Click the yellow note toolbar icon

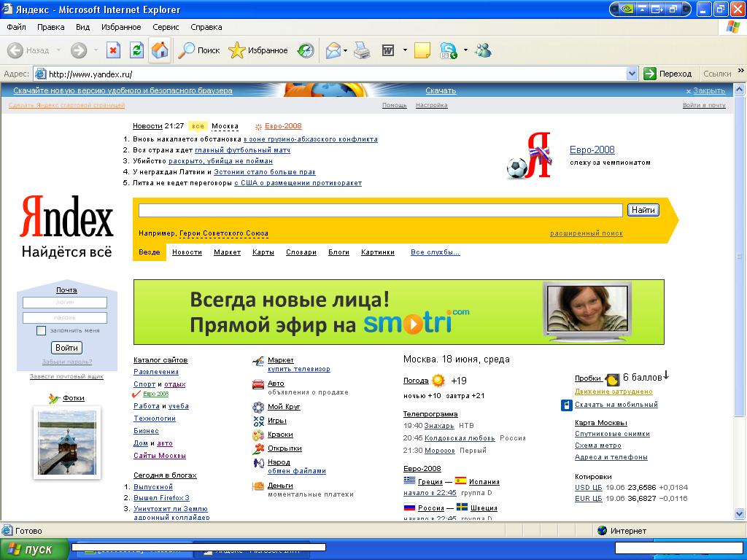pos(422,50)
